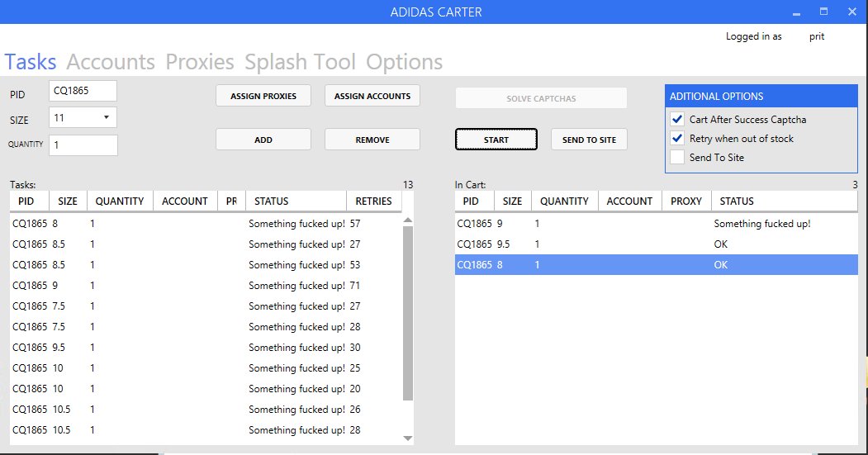Uncheck Retry when out of stock
868x455 pixels.
click(x=677, y=139)
